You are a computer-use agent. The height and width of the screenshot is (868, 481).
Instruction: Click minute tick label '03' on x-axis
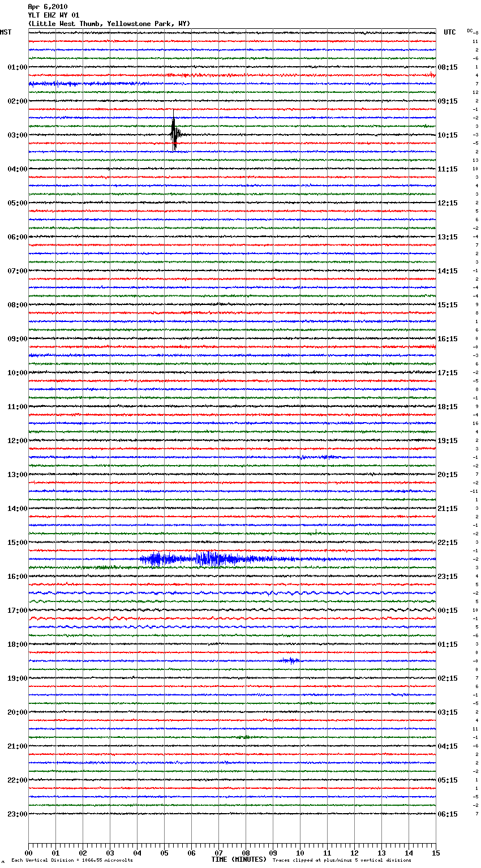(110, 853)
